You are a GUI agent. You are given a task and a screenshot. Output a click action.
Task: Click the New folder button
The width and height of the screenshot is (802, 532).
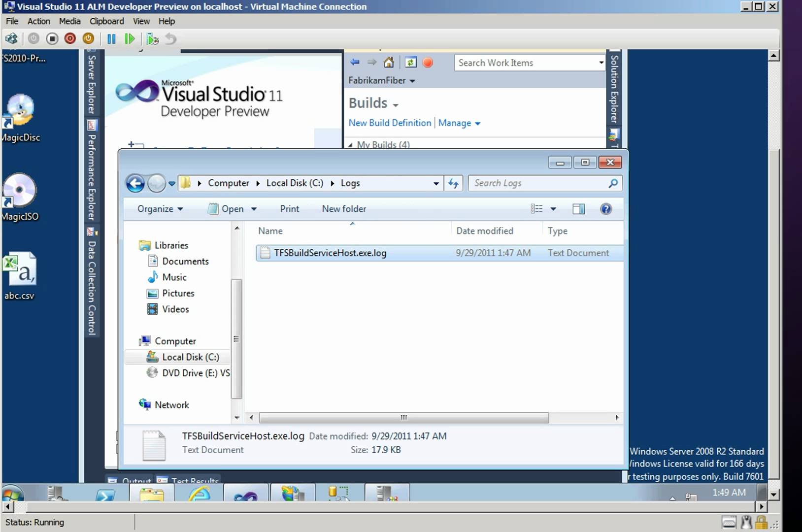[x=344, y=209]
